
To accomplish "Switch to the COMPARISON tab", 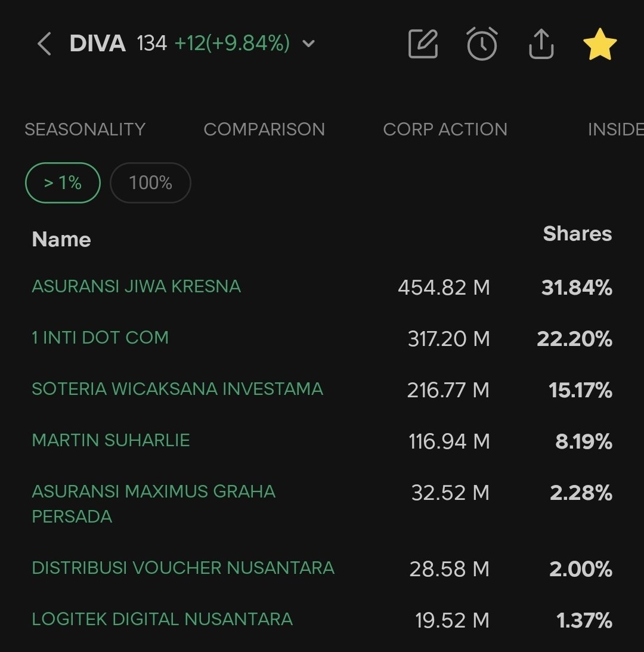I will pyautogui.click(x=264, y=129).
